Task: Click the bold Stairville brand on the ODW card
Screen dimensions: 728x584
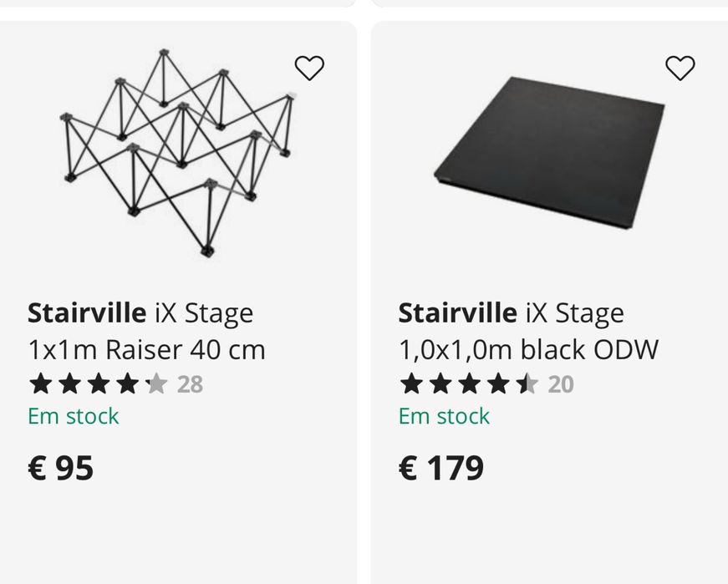Action: click(457, 313)
